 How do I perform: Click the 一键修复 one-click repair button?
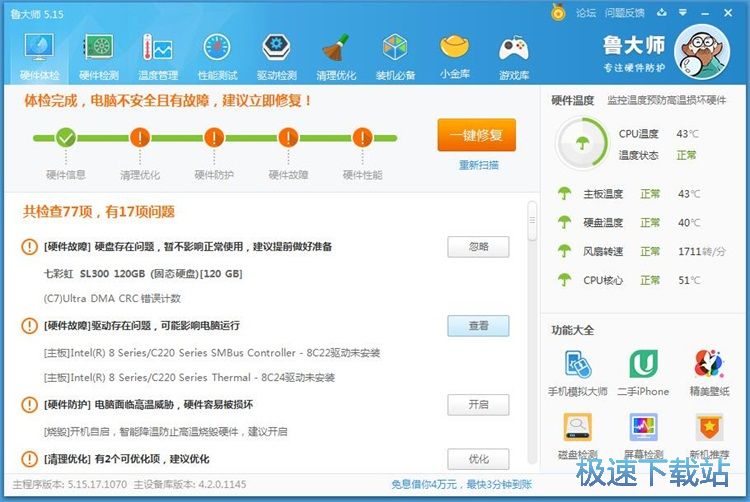[x=476, y=135]
